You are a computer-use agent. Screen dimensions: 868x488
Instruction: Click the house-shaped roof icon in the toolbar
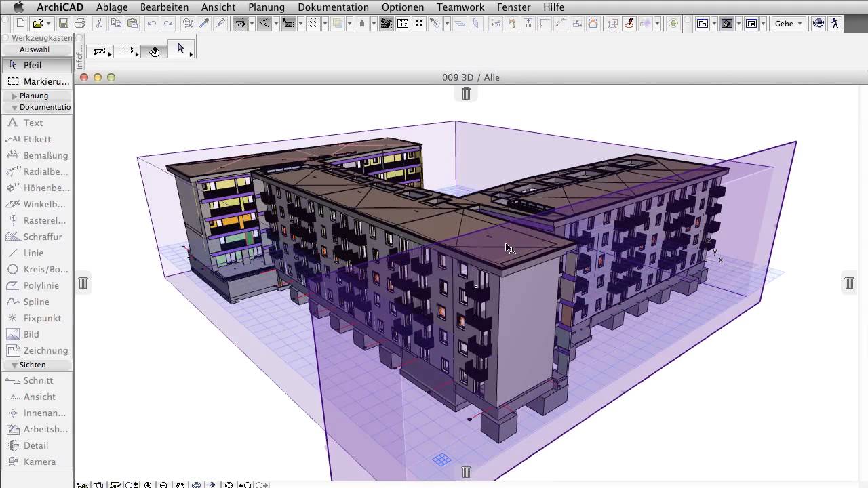pos(593,23)
